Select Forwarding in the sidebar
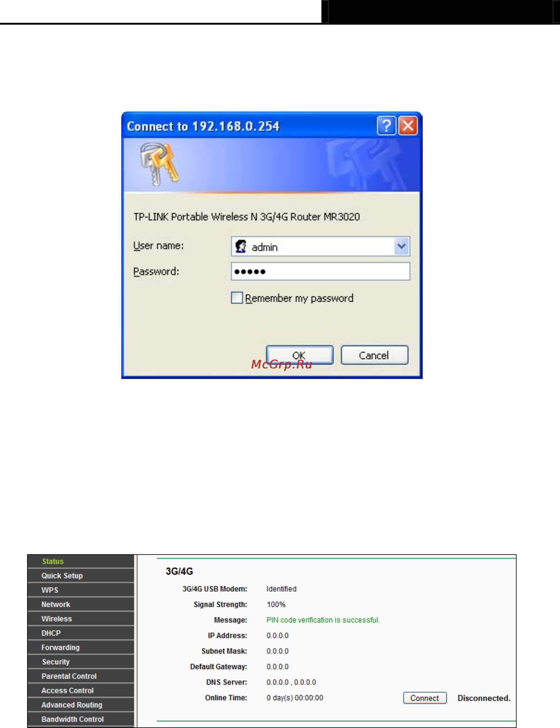560x728 pixels. [81, 647]
